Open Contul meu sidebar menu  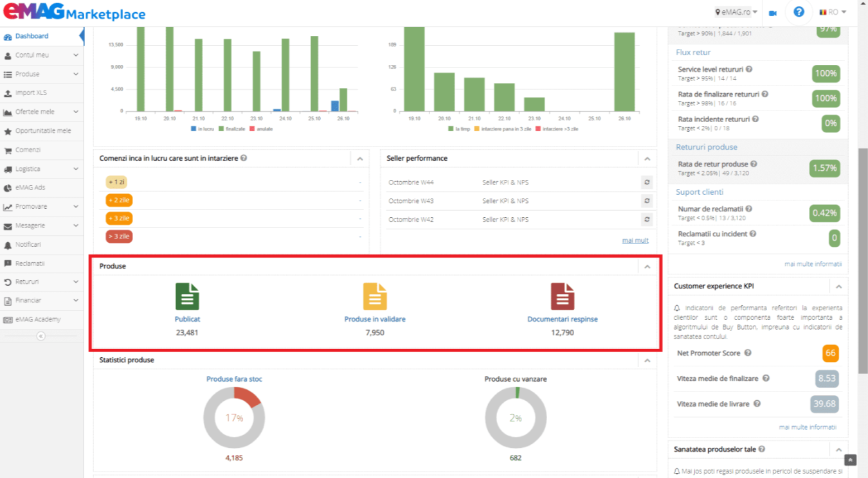(42, 55)
